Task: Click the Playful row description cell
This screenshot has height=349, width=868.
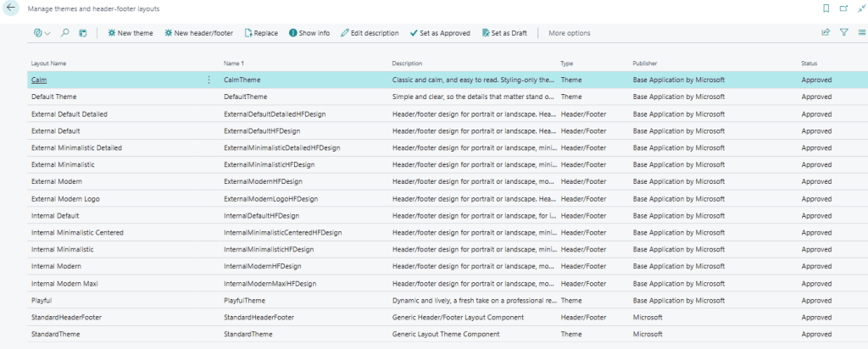Action: point(473,301)
